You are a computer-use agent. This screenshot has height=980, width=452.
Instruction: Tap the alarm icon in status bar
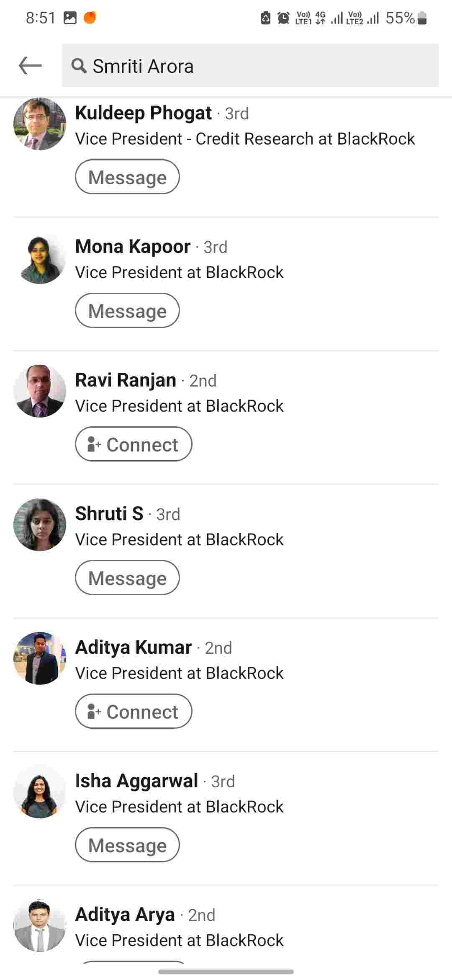[x=283, y=18]
